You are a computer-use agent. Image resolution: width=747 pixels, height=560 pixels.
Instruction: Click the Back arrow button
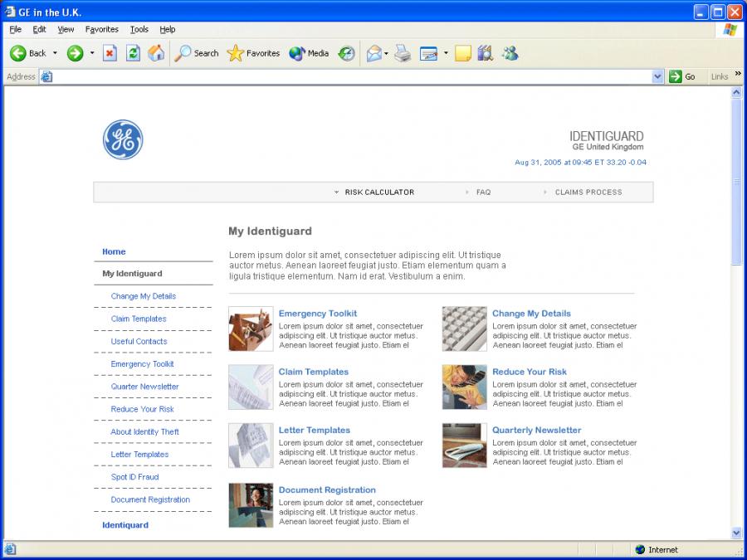tap(18, 53)
